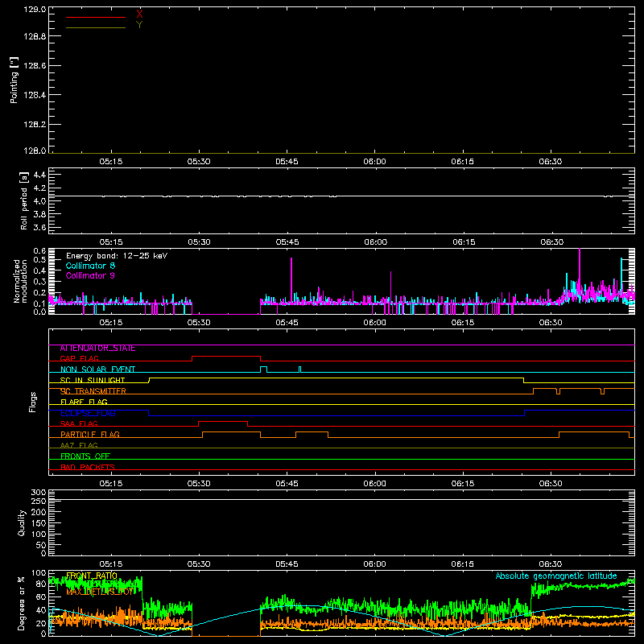Click the white roll period trace
Screen dimensions: 644x644
341,196
